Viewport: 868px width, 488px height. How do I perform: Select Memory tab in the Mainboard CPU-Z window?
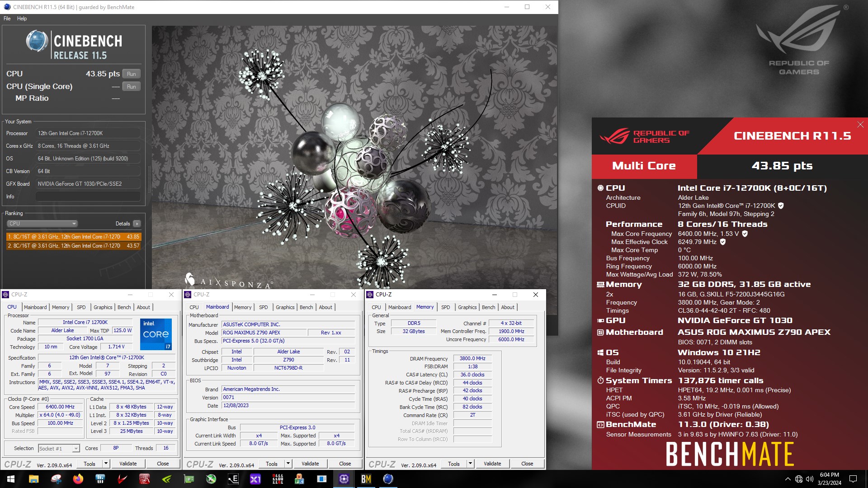pyautogui.click(x=243, y=307)
